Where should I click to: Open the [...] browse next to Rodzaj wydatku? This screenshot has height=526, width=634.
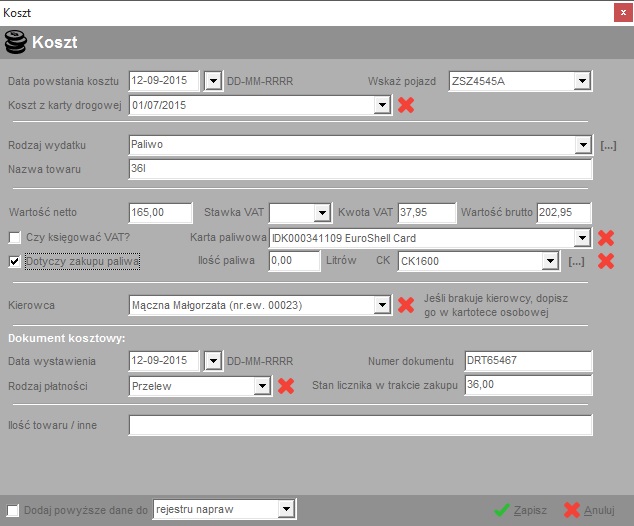tap(608, 145)
